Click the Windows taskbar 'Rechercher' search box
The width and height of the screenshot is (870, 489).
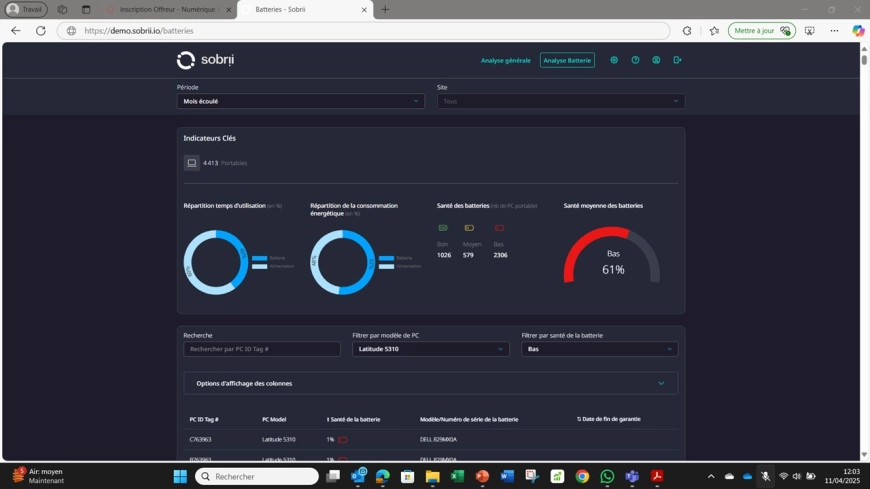[x=257, y=476]
